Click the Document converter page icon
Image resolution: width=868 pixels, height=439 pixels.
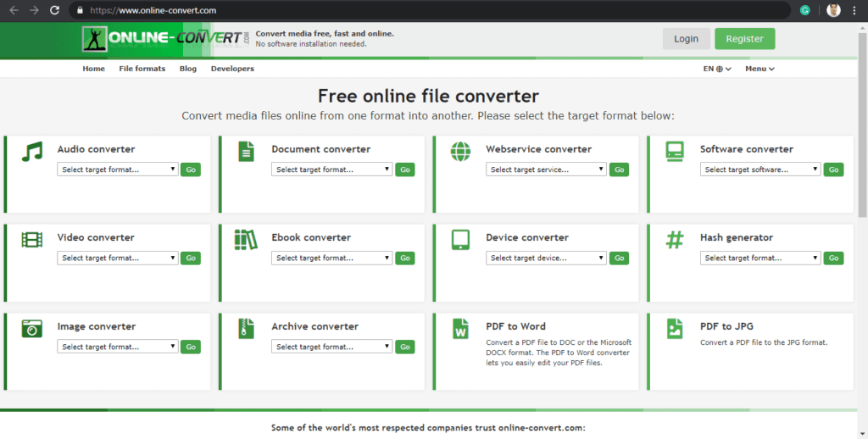click(246, 152)
